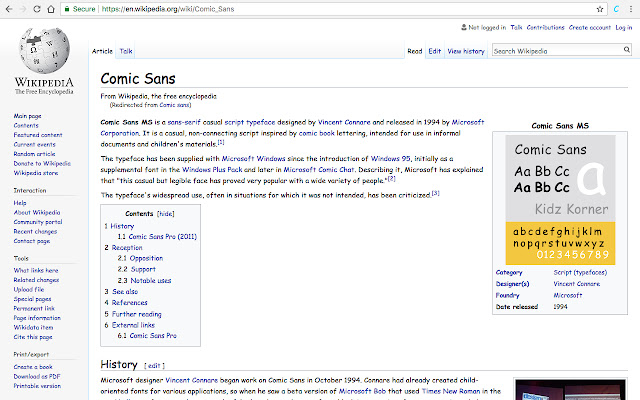Viewport: 640px width, 400px height.
Task: Click Cite this page
Action: [x=33, y=337]
